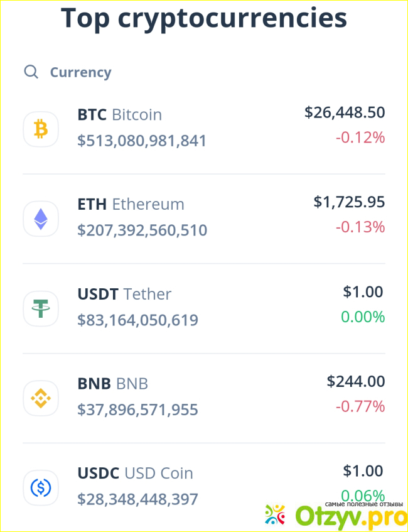Click the Bitcoin coin icon

[x=41, y=129]
